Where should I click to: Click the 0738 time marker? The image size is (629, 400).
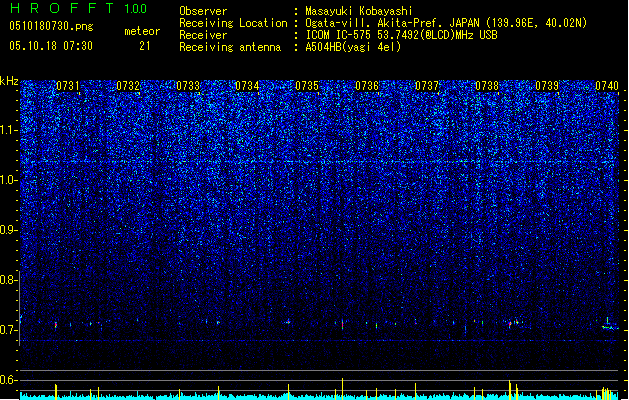point(487,86)
